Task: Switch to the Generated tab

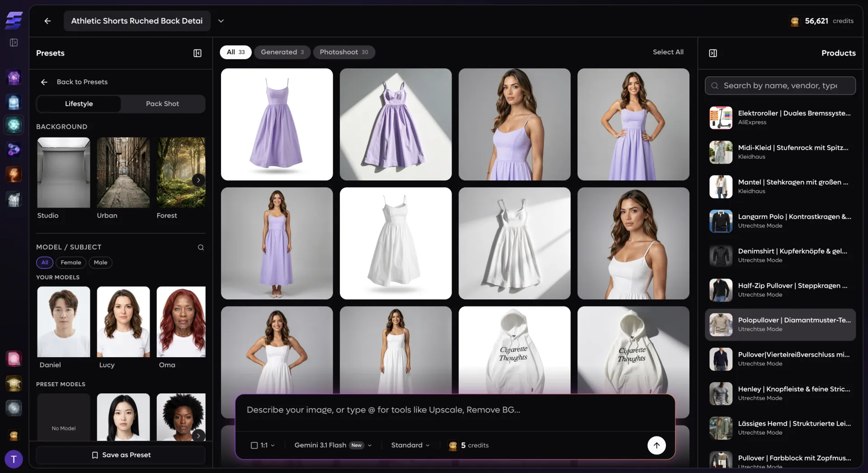Action: [282, 52]
